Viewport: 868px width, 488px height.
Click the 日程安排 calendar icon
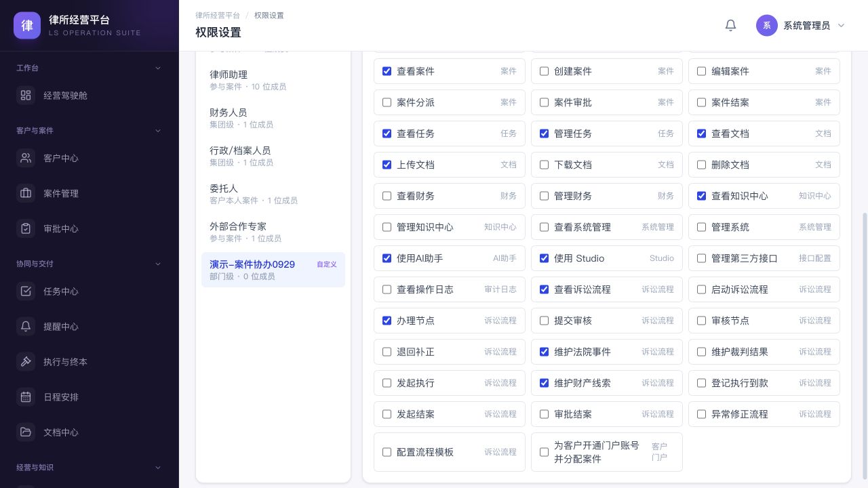tap(26, 397)
